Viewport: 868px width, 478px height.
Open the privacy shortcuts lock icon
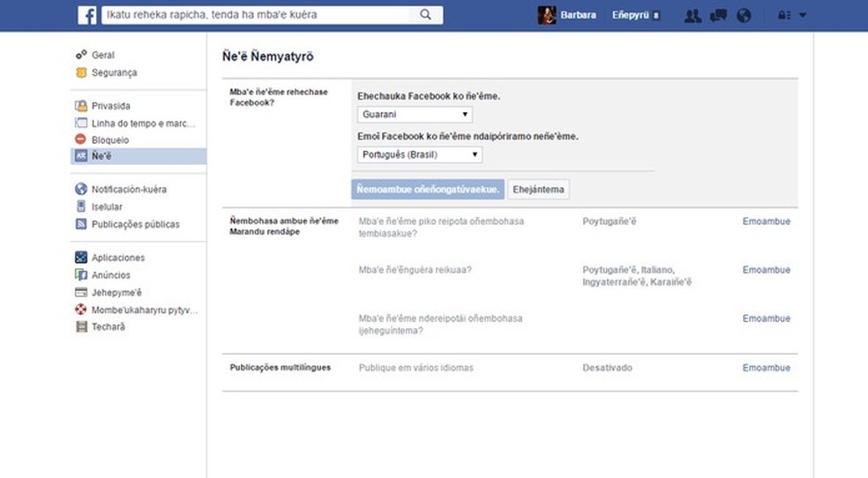784,16
